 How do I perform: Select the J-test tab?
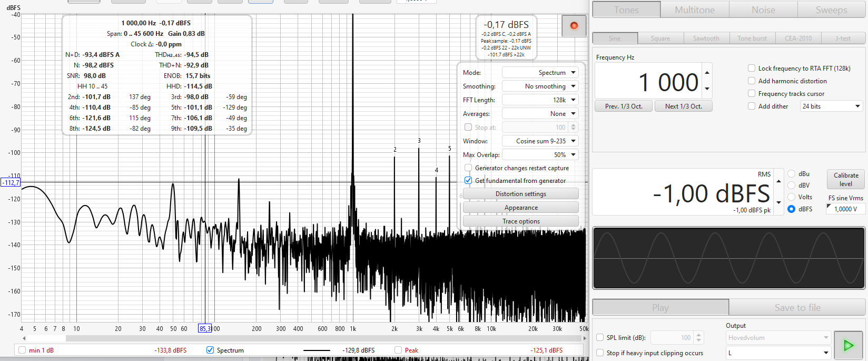843,38
